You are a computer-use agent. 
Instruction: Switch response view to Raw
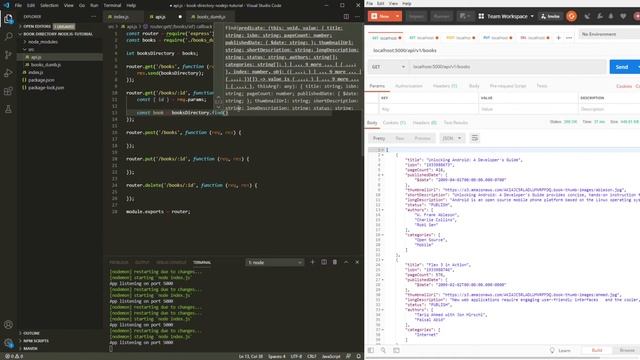(x=400, y=138)
